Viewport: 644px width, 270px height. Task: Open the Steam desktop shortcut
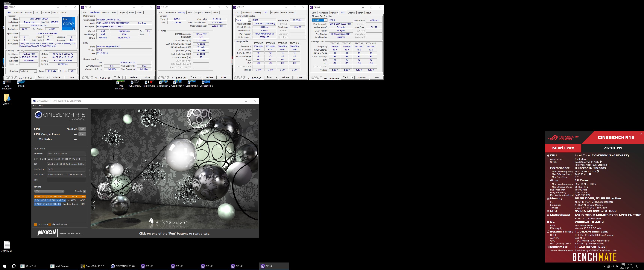pos(21,83)
